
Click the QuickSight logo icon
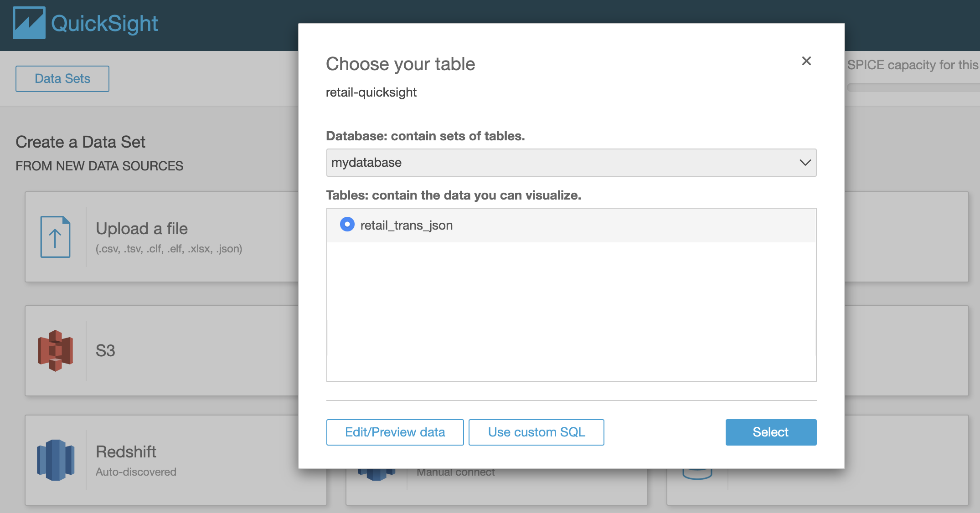(x=29, y=23)
